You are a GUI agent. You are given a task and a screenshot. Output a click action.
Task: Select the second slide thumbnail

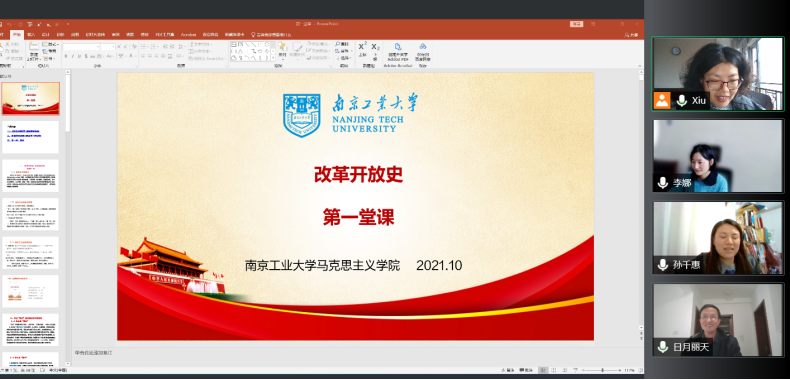coord(30,137)
